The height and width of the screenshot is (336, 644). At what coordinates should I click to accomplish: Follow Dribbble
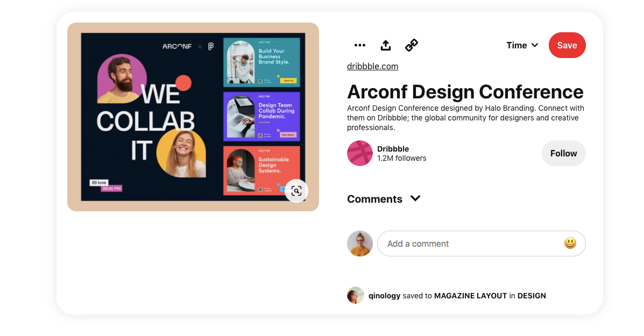pyautogui.click(x=563, y=153)
